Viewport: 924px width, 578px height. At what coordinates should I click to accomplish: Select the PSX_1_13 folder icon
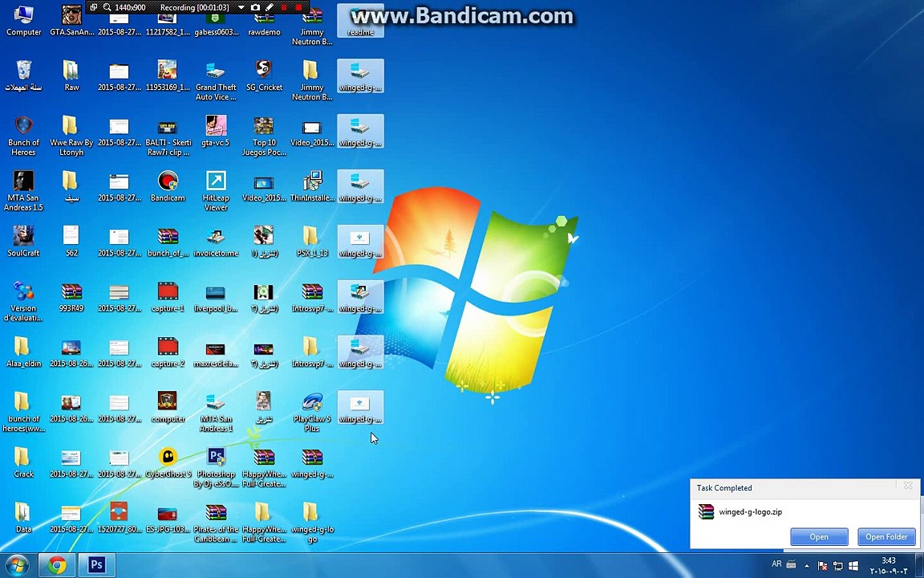312,242
